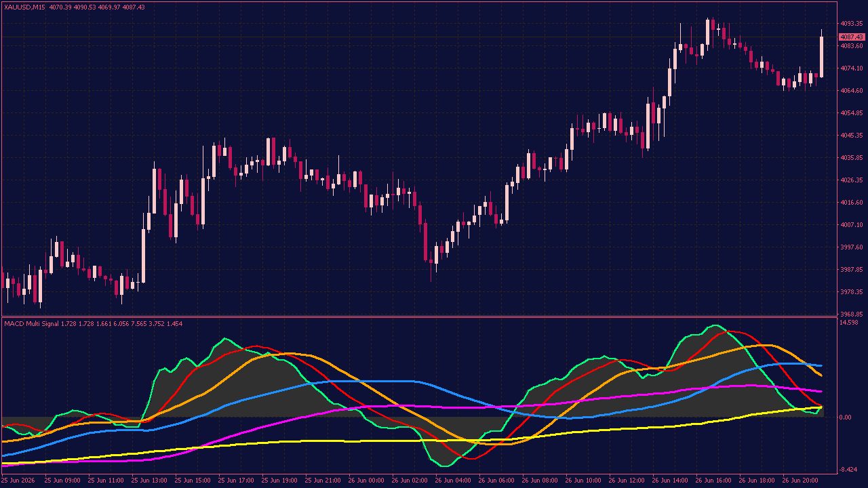
Task: Click the 4054.85 price axis label
Action: tap(851, 113)
